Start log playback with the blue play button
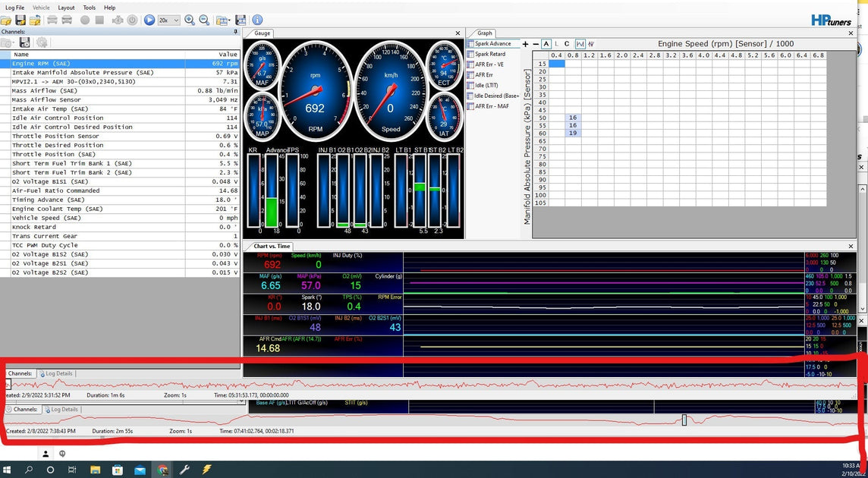 [x=149, y=20]
